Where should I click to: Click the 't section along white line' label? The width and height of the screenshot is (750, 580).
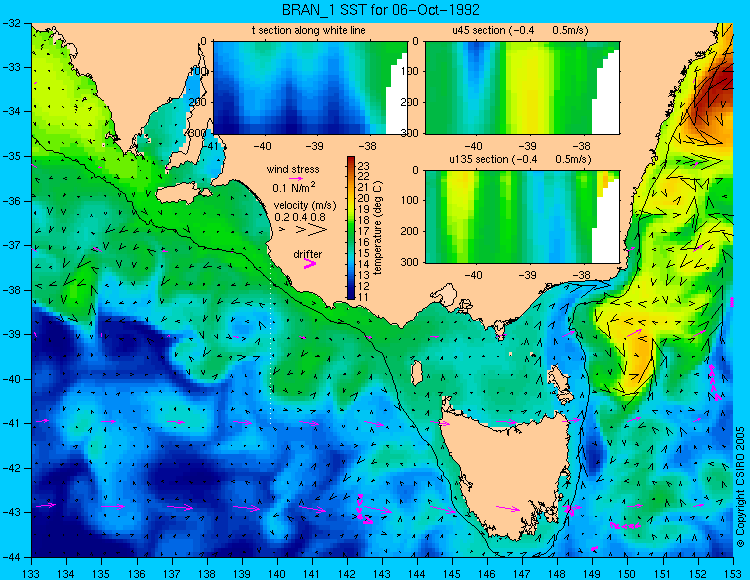tap(309, 30)
